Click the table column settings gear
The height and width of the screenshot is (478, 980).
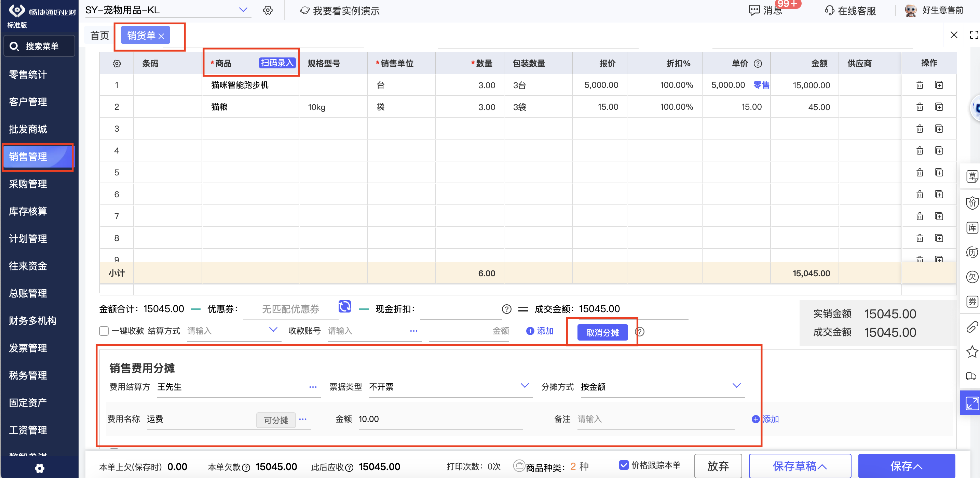(117, 64)
